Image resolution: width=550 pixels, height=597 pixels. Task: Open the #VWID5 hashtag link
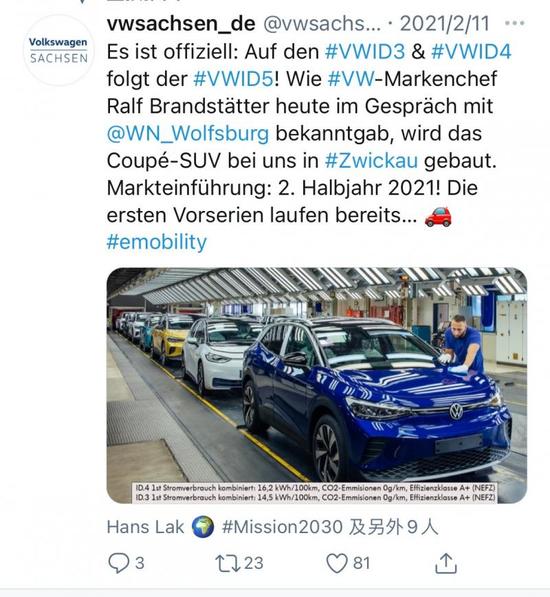(x=233, y=78)
